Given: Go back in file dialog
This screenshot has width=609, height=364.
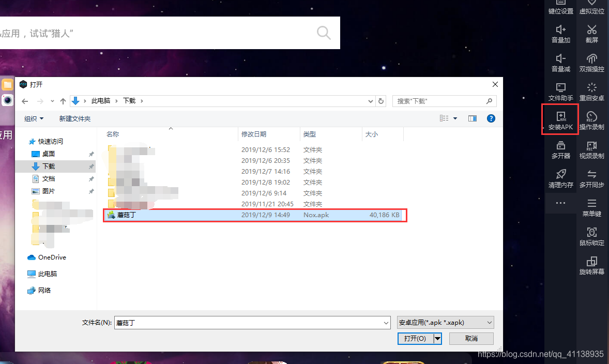Looking at the screenshot, I should 25,101.
